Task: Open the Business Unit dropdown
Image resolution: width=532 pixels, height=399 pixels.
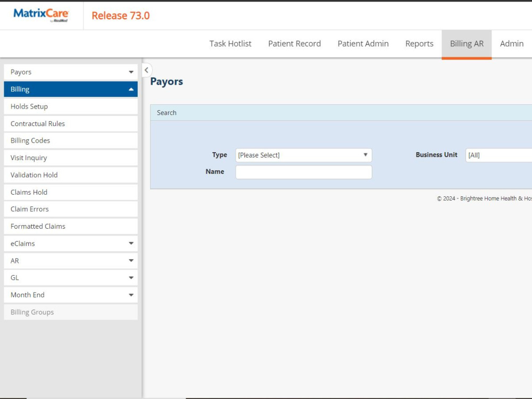Action: click(499, 155)
